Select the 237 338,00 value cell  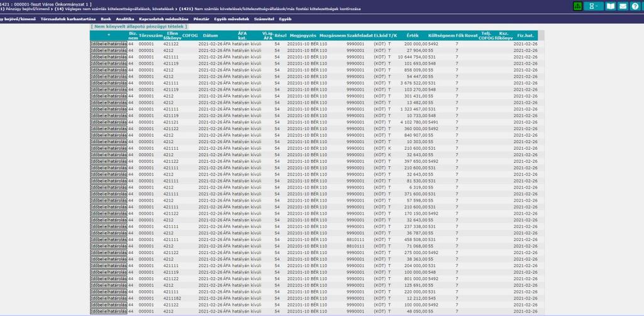click(416, 227)
